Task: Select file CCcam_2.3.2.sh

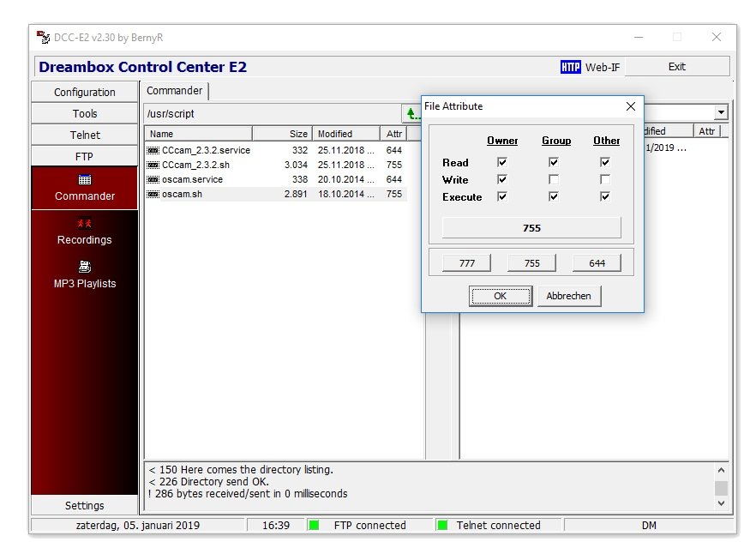Action: pyautogui.click(x=195, y=165)
